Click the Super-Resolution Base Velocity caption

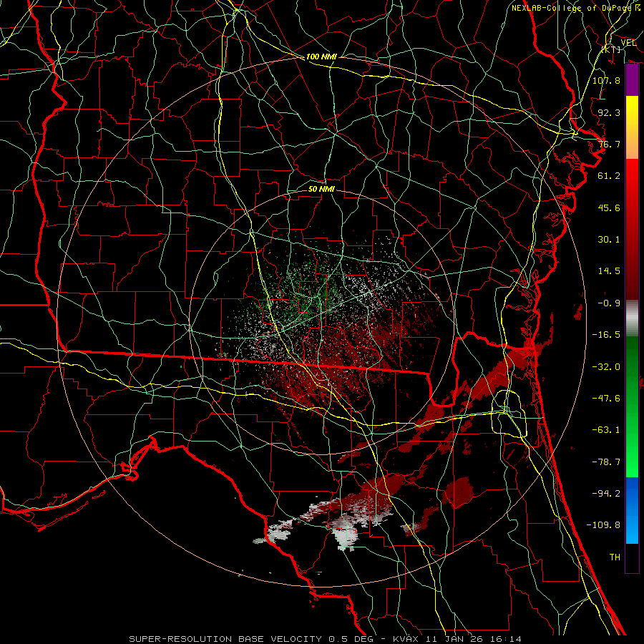325,639
